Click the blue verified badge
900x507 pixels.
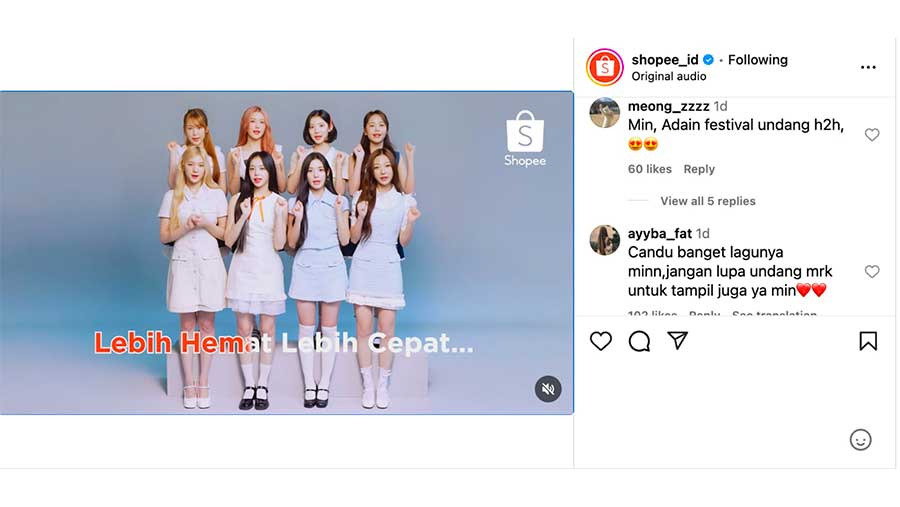(708, 60)
